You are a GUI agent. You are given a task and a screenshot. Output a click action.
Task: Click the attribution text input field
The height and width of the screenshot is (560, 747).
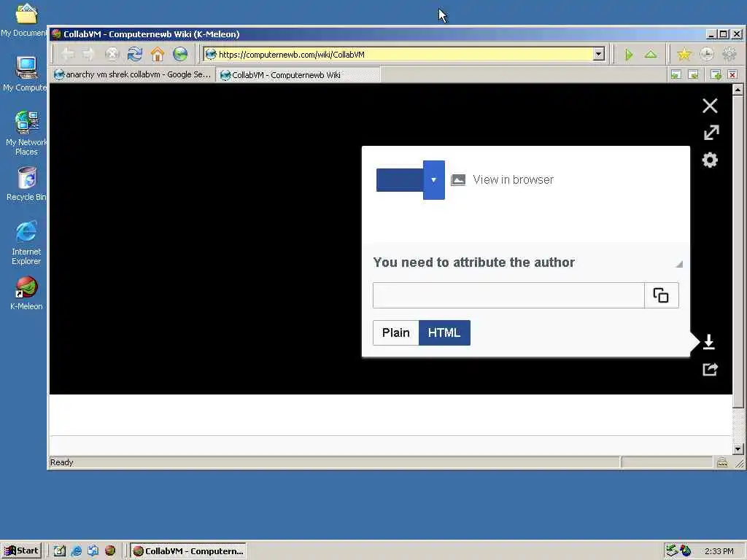click(508, 295)
